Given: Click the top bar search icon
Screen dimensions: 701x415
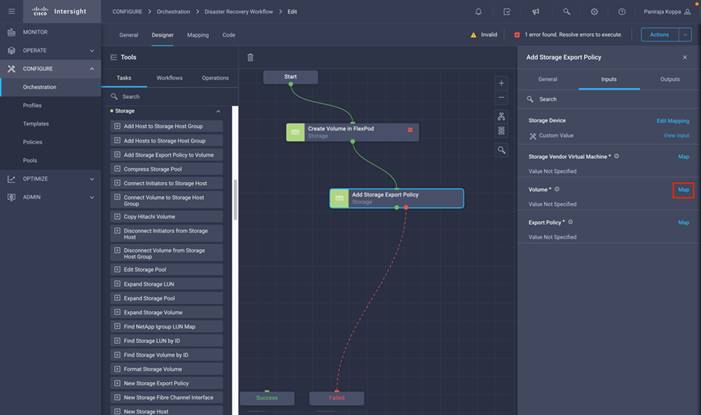Looking at the screenshot, I should tap(566, 12).
